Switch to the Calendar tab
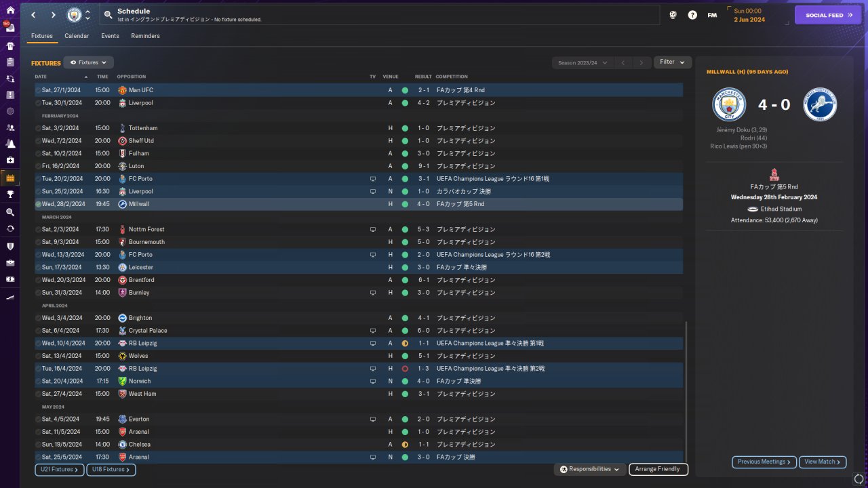 point(77,36)
